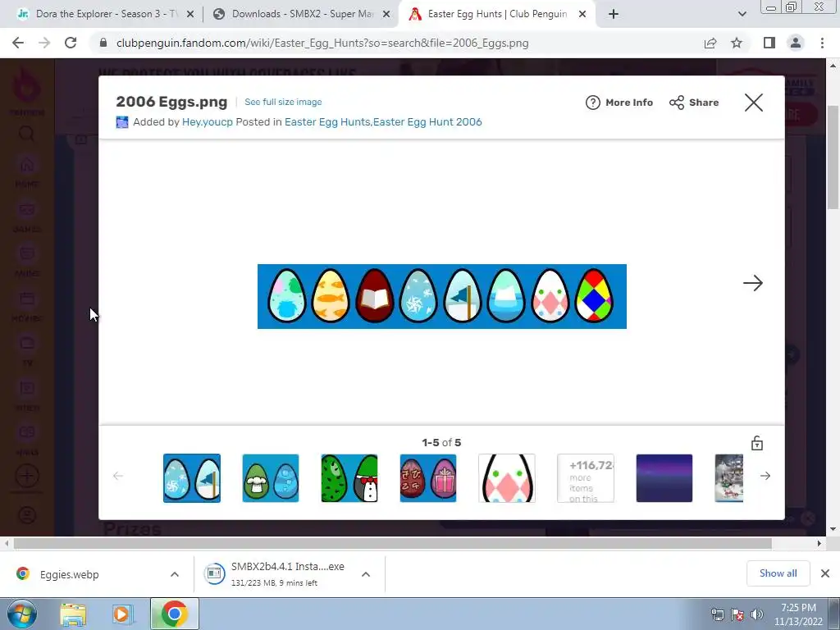Open the Windows Start menu
This screenshot has height=630, width=840.
pos(22,614)
